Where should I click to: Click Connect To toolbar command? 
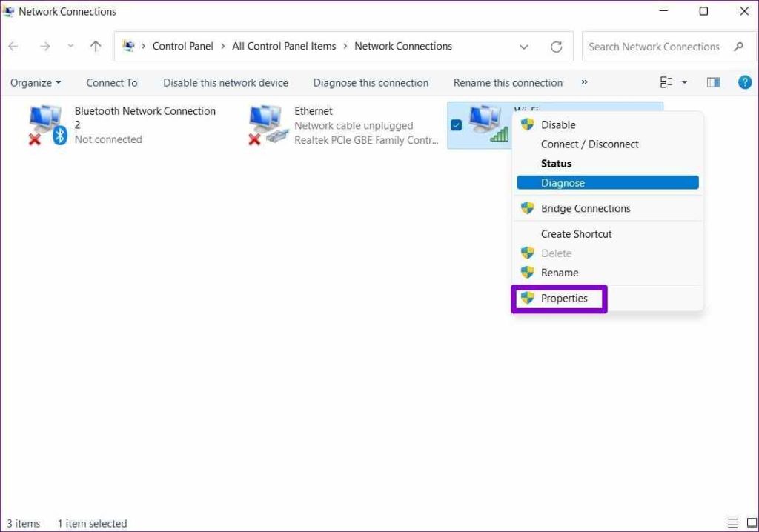[x=112, y=83]
